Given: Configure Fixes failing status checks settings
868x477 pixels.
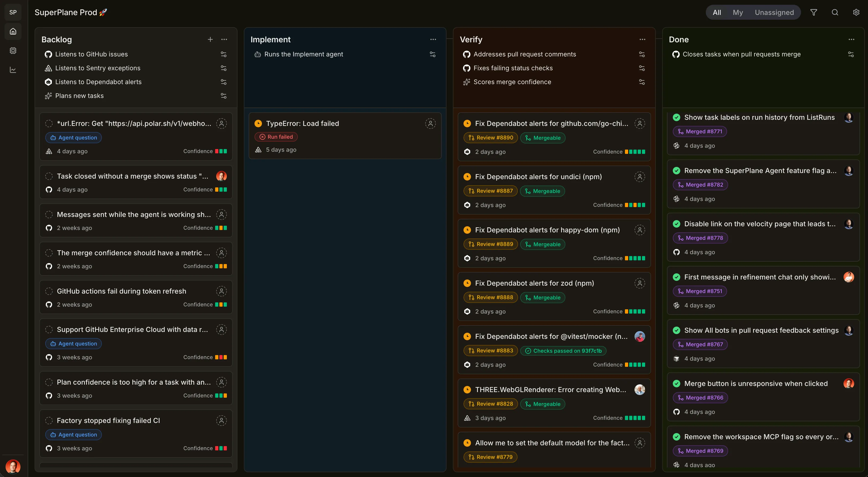Looking at the screenshot, I should click(x=642, y=68).
